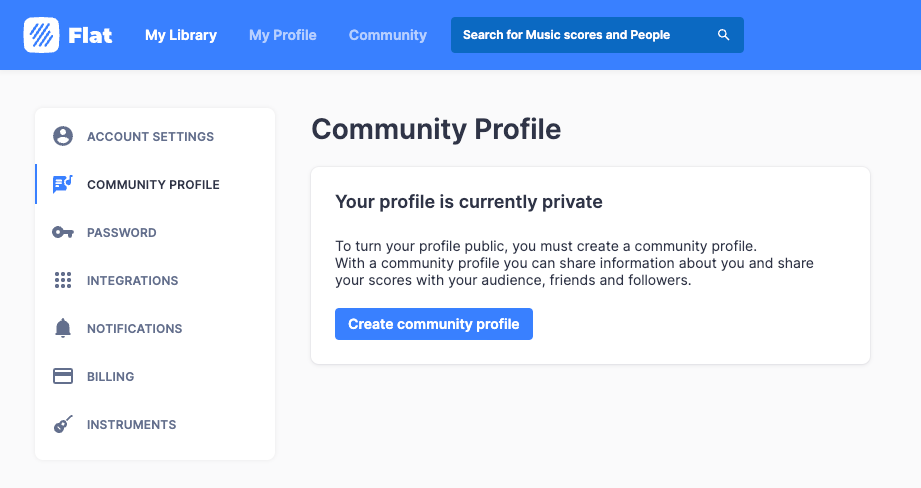Screen dimensions: 921x488
Task: Click the Community Profile chat-note icon
Action: coord(63,184)
